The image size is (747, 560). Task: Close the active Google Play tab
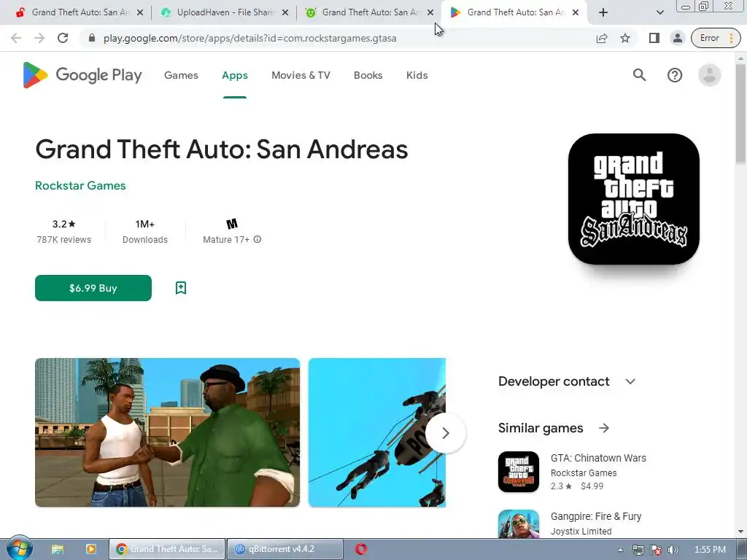point(576,13)
